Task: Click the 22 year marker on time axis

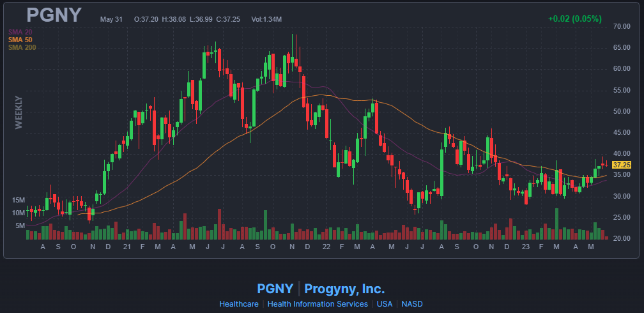Action: point(326,247)
